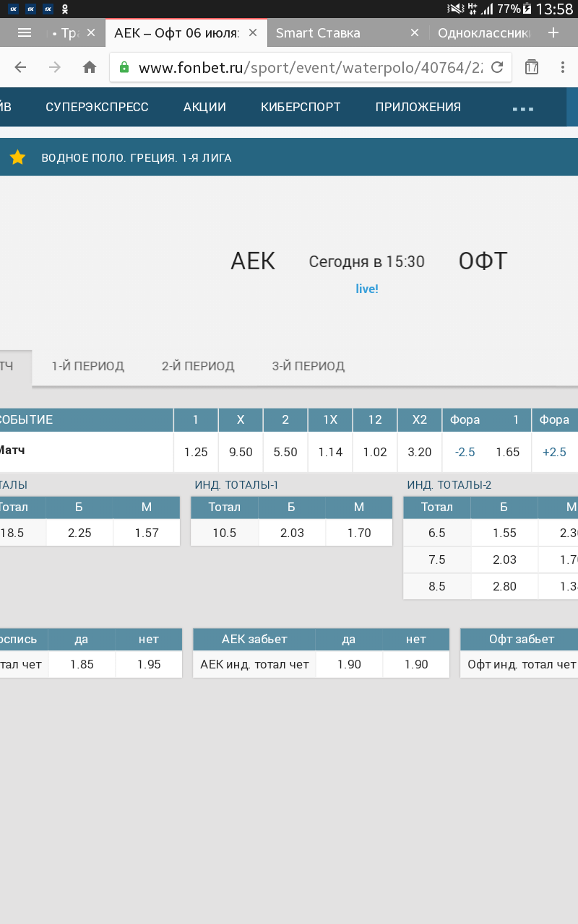
Task: Select draw odds 9.50
Action: tap(241, 452)
